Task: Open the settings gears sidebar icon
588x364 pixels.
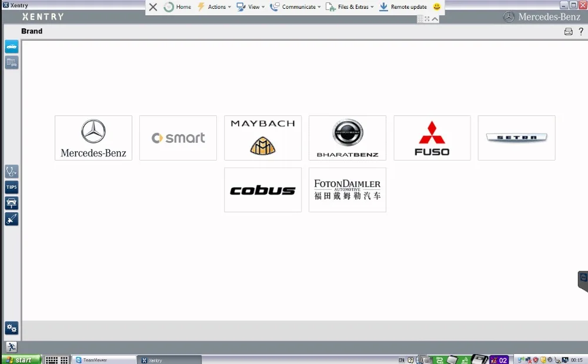Action: (x=12, y=328)
